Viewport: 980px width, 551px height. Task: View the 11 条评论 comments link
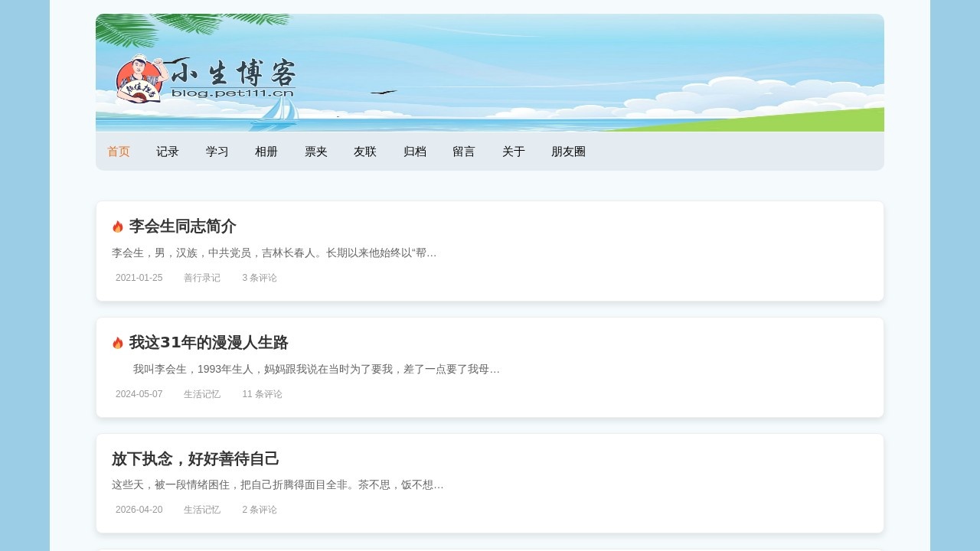pyautogui.click(x=262, y=394)
